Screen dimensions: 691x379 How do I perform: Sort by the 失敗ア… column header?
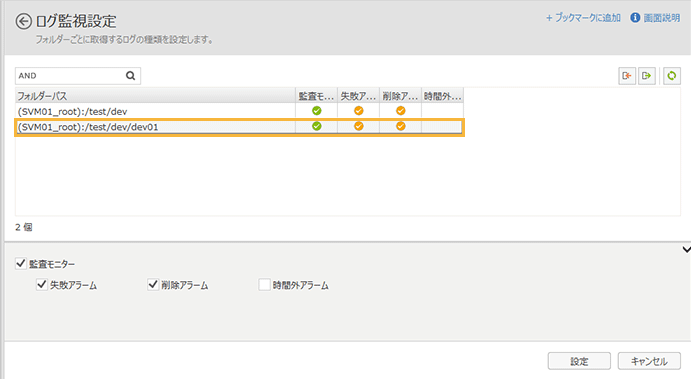pyautogui.click(x=358, y=96)
